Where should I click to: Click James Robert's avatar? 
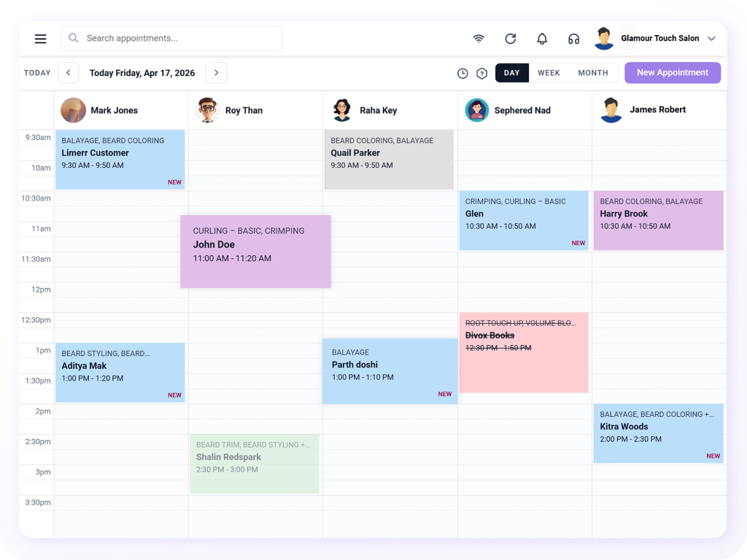coord(611,110)
